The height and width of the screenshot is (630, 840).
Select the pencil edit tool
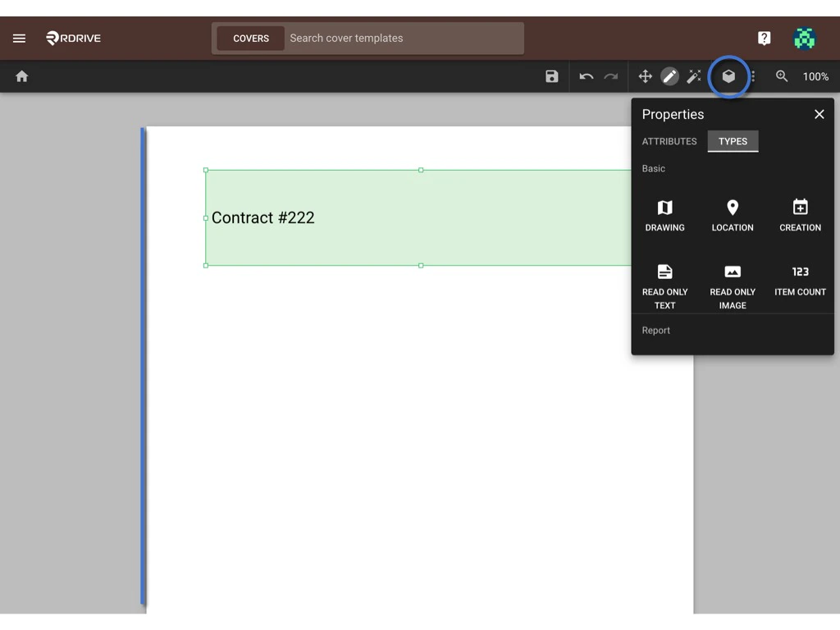click(669, 76)
